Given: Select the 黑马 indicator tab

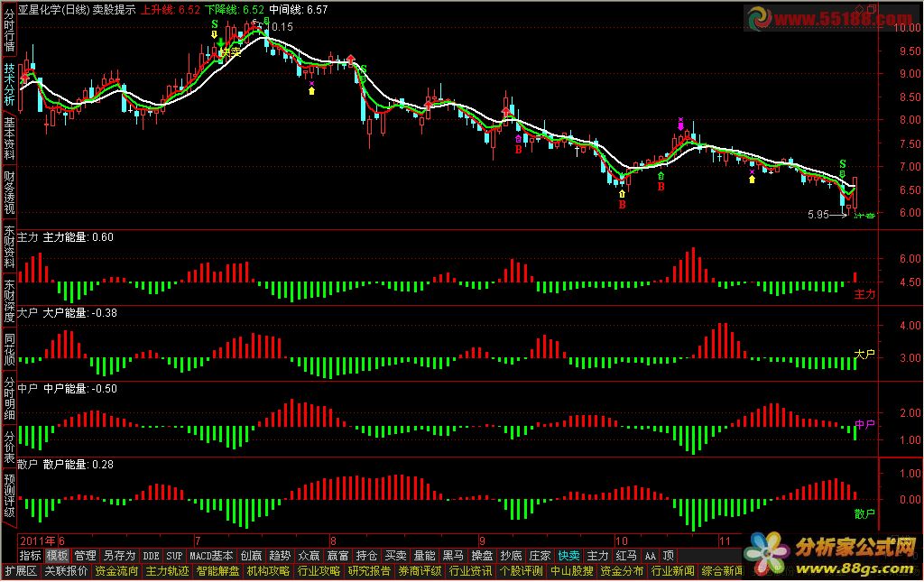Looking at the screenshot, I should pos(453,556).
